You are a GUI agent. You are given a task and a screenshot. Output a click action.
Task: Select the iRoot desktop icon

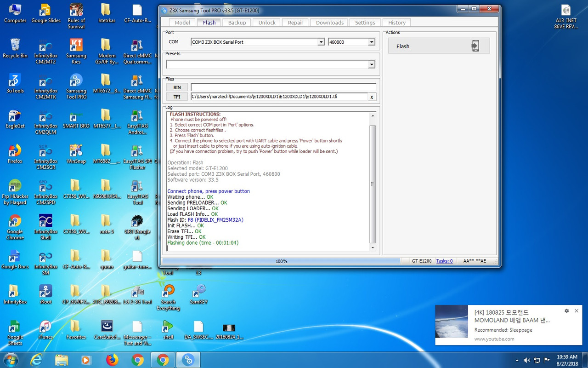45,295
